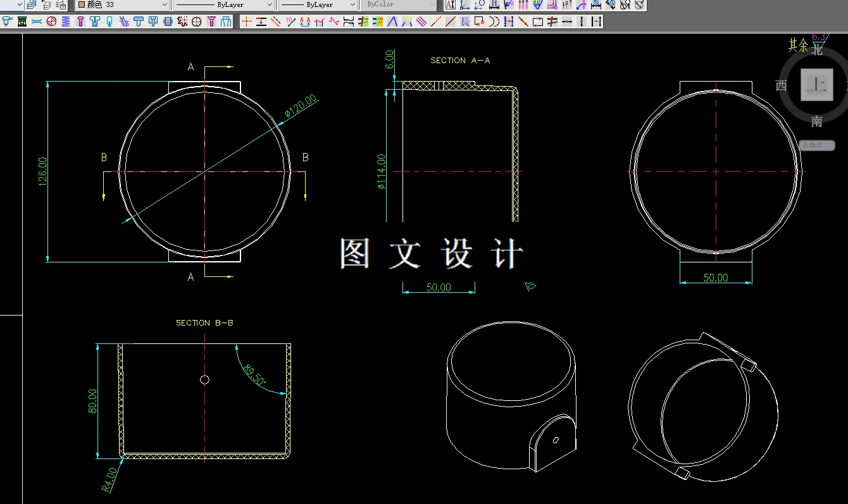The height and width of the screenshot is (504, 848).
Task: Activate the red cross centerline tool
Action: (247, 22)
